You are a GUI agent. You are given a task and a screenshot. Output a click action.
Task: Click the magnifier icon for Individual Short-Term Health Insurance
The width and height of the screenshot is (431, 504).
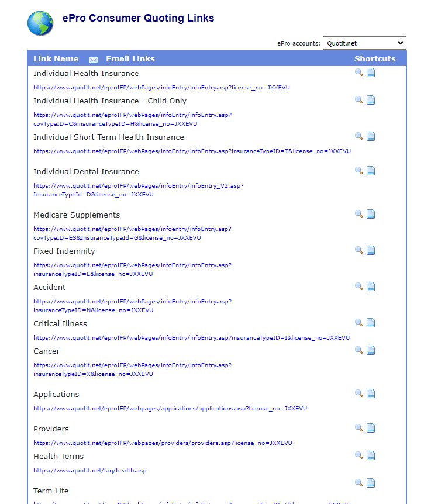pos(358,136)
